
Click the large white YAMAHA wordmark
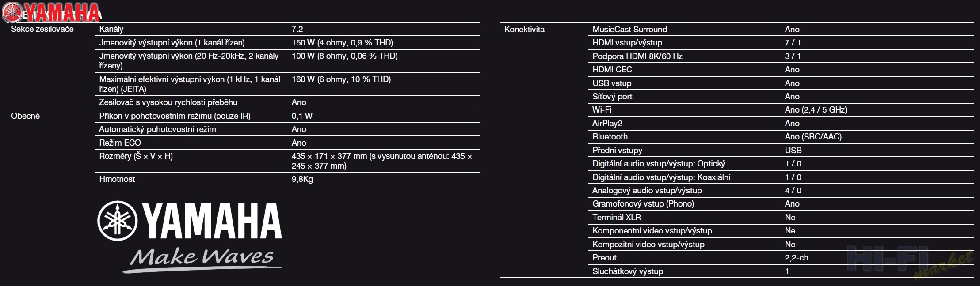pos(213,221)
